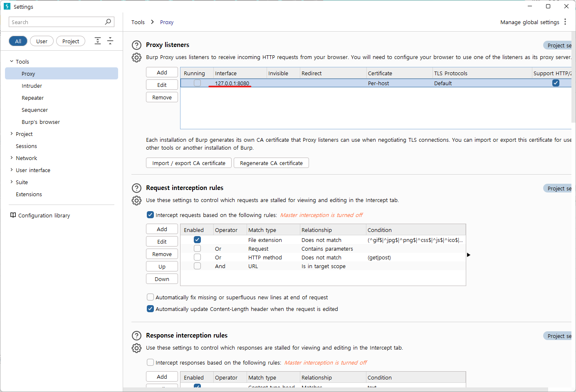The height and width of the screenshot is (392, 576).
Task: Collapse the Tools tree node
Action: coord(12,62)
